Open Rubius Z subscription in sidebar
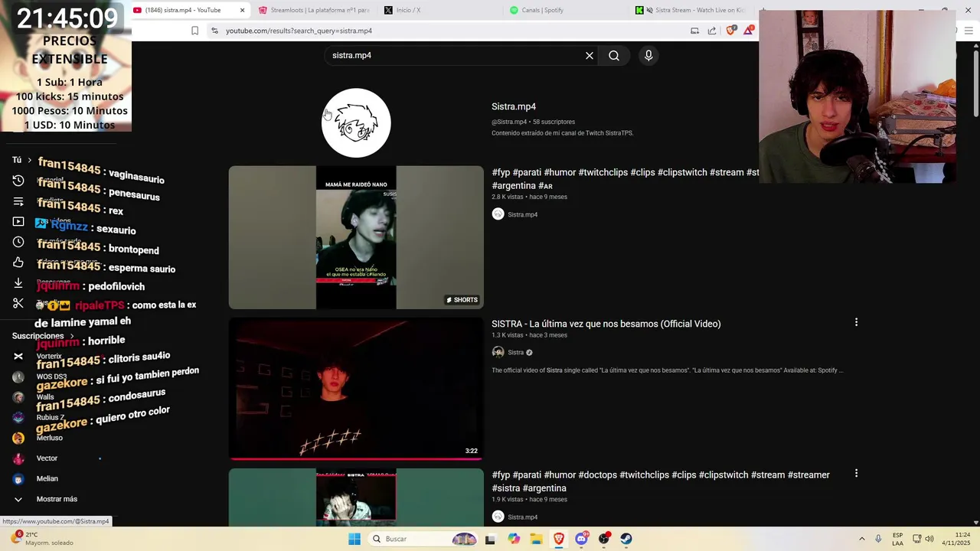This screenshot has height=551, width=980. pos(51,417)
